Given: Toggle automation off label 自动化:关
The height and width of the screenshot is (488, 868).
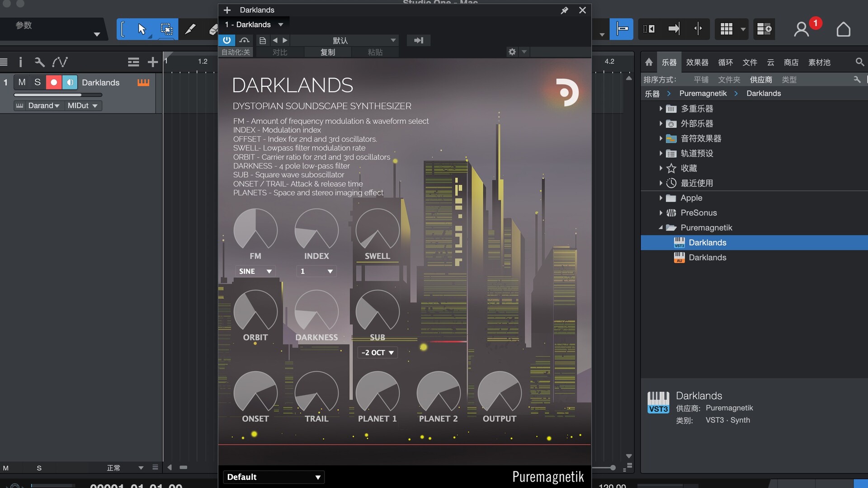Looking at the screenshot, I should pyautogui.click(x=236, y=52).
